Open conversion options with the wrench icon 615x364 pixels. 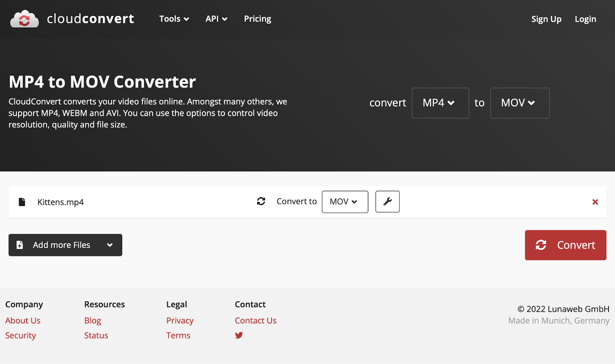[387, 202]
